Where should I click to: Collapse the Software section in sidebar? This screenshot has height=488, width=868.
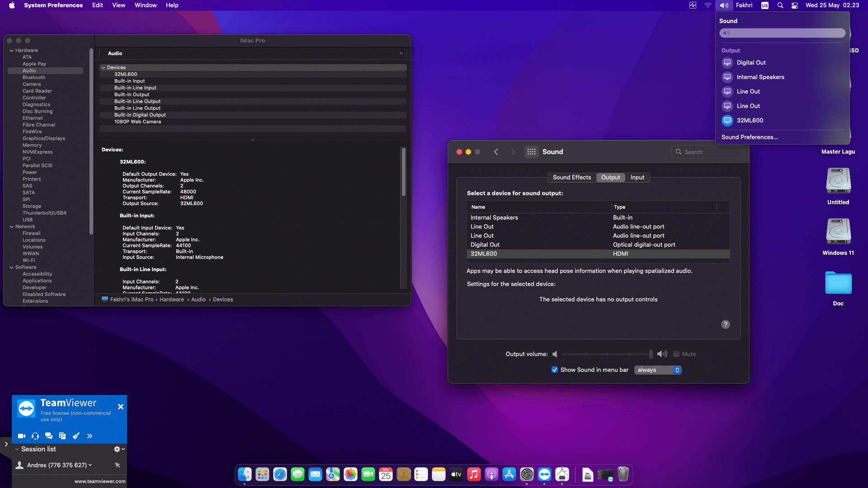[x=11, y=267]
